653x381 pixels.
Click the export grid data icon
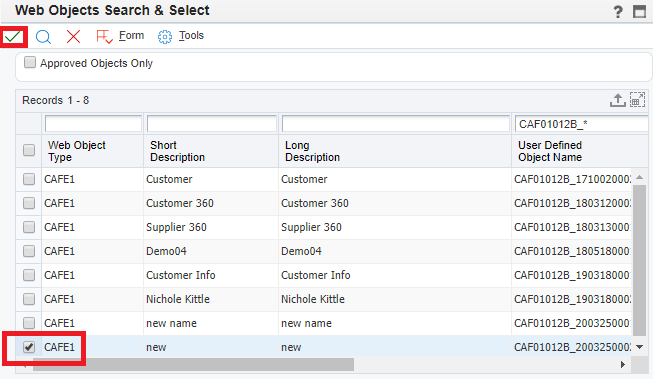(618, 100)
